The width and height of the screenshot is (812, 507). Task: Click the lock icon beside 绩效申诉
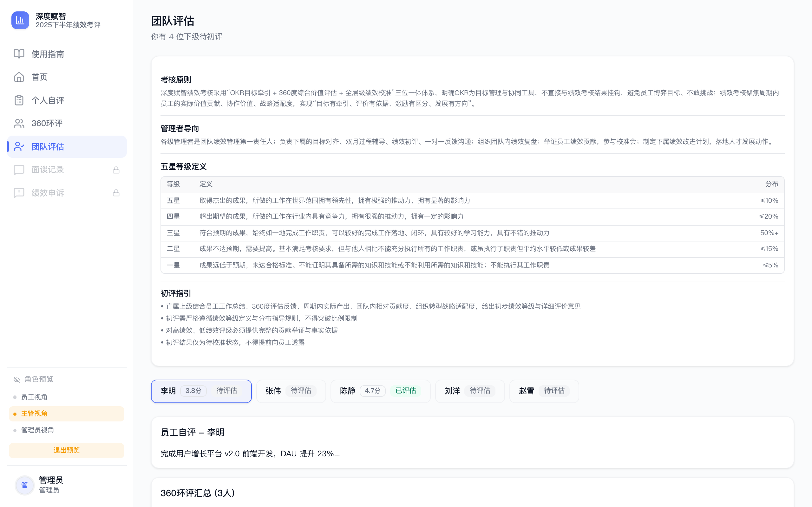pos(116,193)
